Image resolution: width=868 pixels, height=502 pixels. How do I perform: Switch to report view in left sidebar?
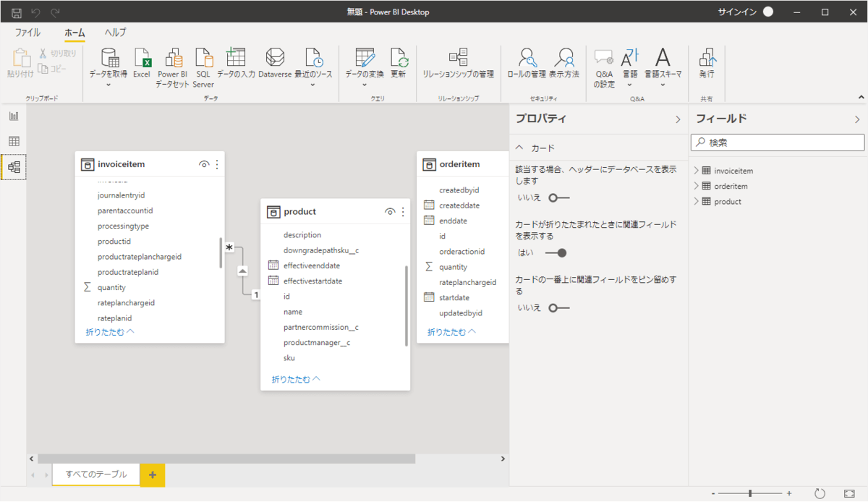tap(14, 116)
